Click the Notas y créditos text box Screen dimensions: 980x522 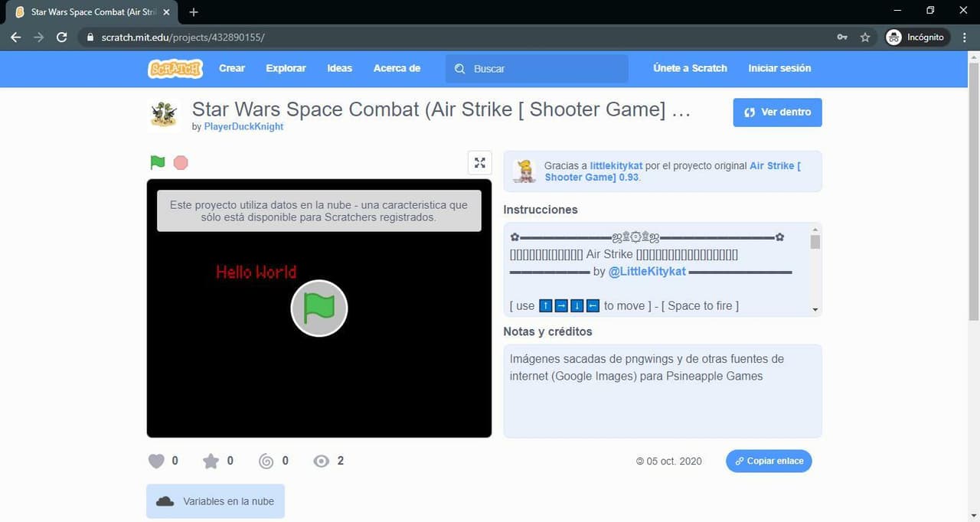point(662,391)
